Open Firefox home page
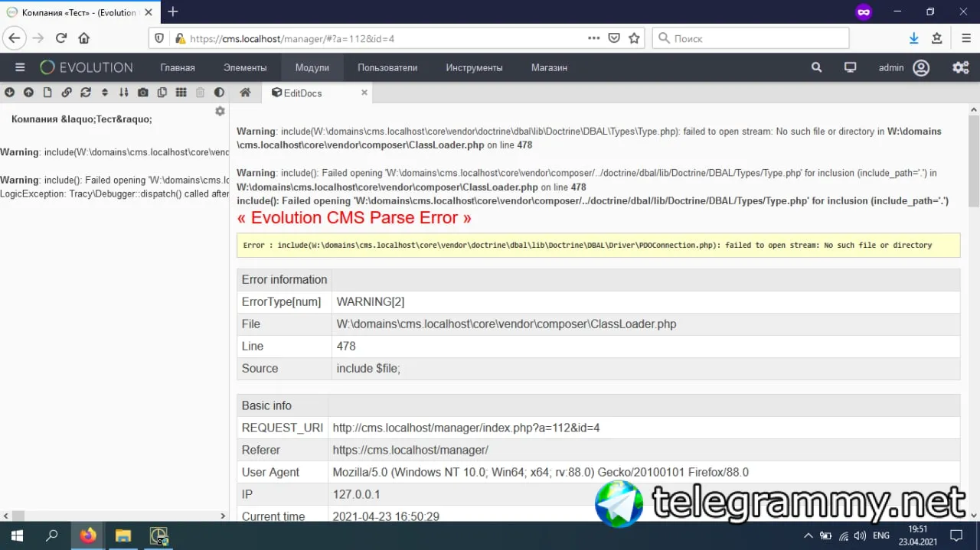980x550 pixels. 84,38
